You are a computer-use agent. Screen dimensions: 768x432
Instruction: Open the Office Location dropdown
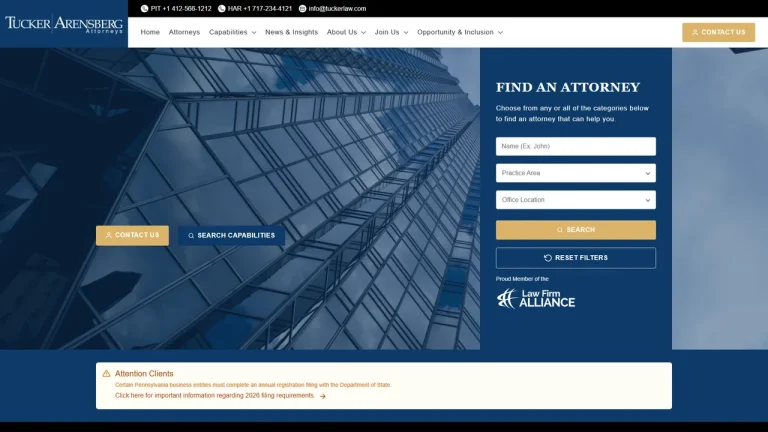click(x=576, y=200)
